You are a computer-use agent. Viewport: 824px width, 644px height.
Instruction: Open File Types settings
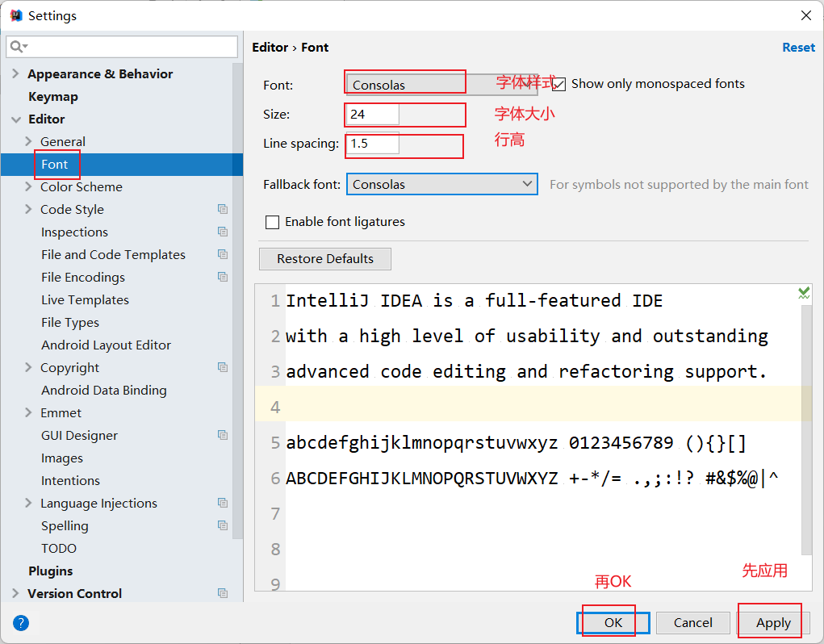coord(70,323)
